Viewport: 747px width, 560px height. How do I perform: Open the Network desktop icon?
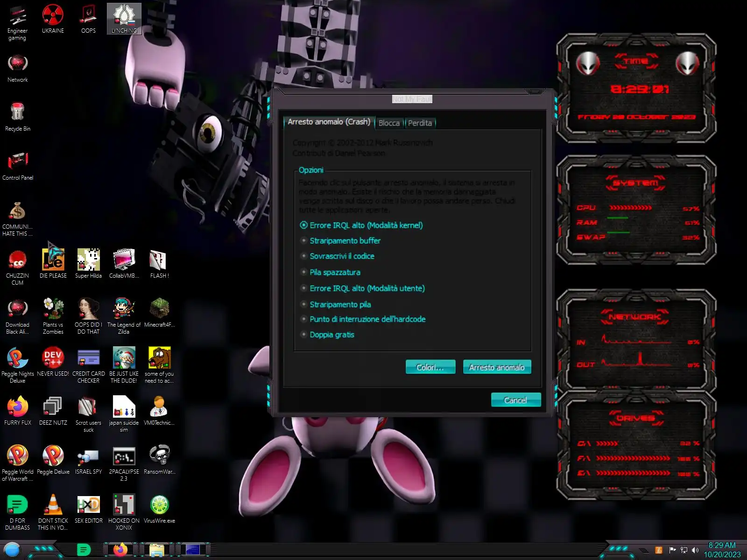pos(17,69)
